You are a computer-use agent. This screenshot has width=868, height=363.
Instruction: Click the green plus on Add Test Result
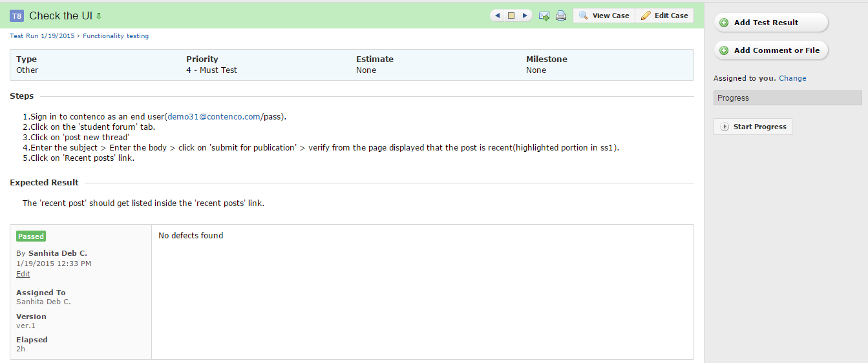pos(724,23)
